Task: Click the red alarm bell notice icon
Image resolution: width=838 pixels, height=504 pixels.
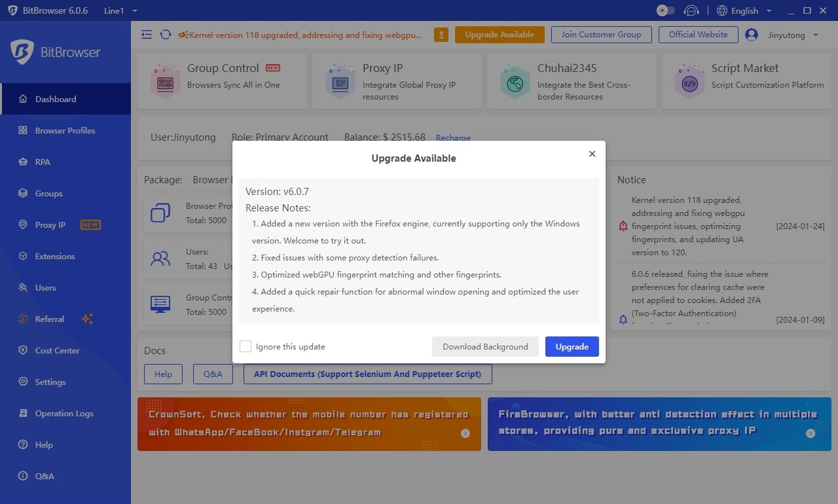Action: [623, 226]
